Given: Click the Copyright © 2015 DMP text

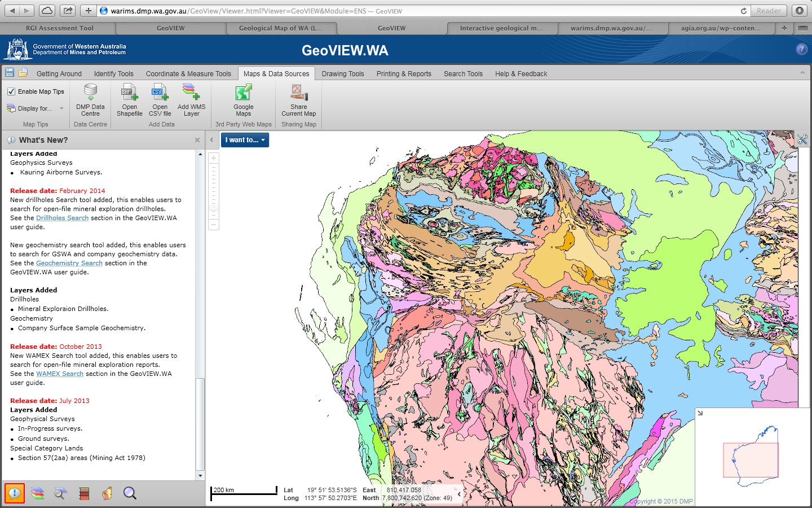Looking at the screenshot, I should [661, 501].
